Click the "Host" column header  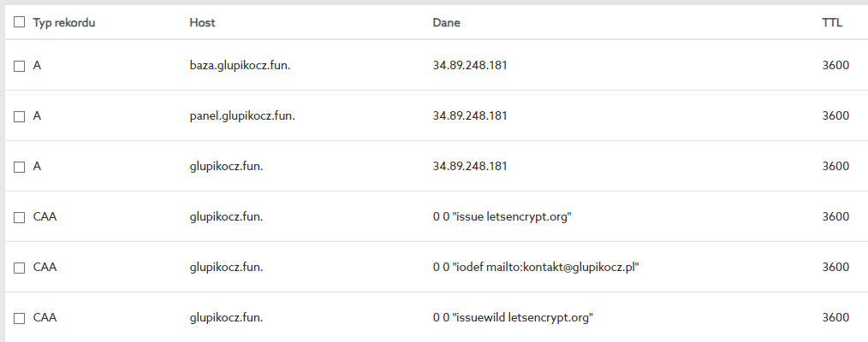(202, 23)
